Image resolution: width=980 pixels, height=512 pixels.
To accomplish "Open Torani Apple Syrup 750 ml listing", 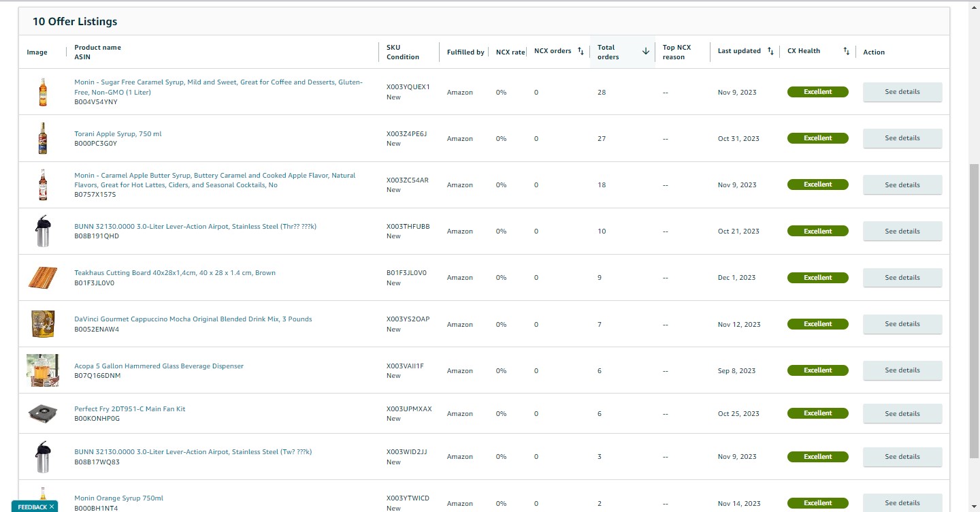I will tap(118, 134).
